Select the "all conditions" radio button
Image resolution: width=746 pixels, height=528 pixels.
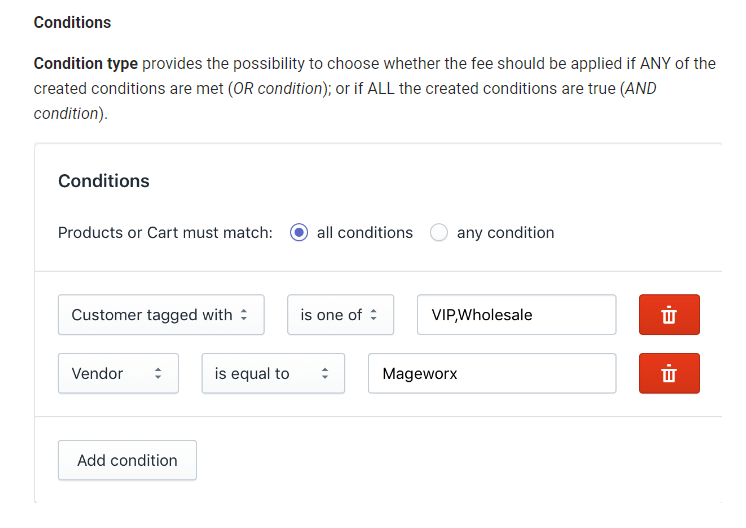click(x=298, y=233)
